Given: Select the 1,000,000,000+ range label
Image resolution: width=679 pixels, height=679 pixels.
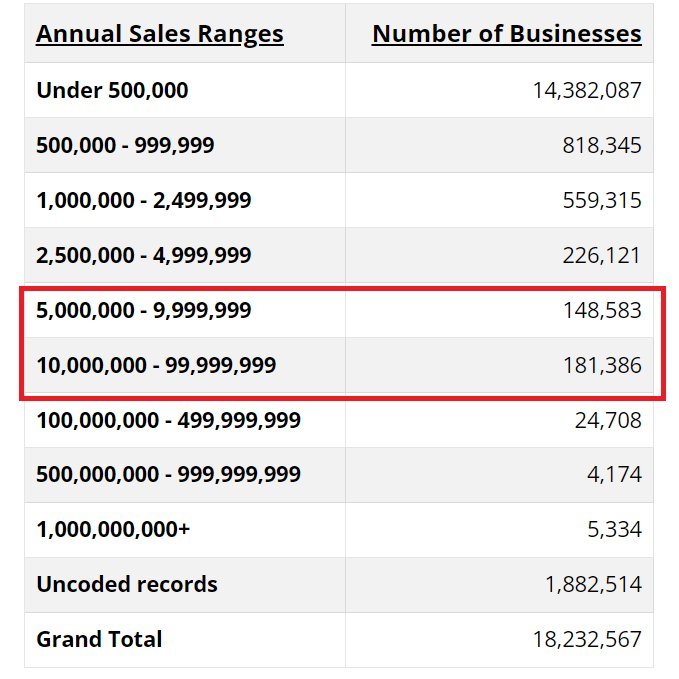Looking at the screenshot, I should 113,529.
